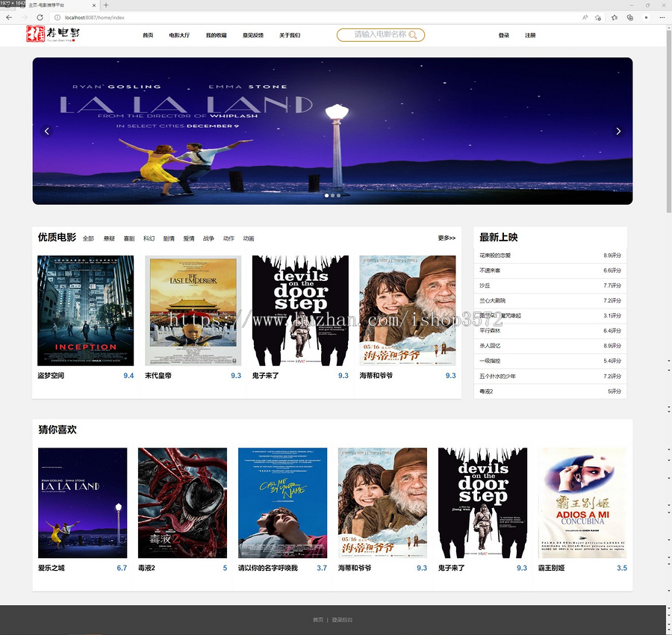Focus the movie name search field

[380, 34]
